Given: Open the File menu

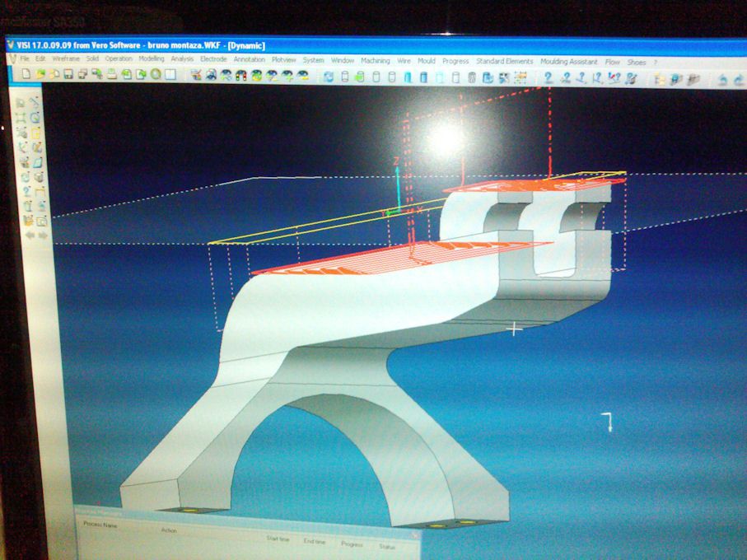Looking at the screenshot, I should click(x=25, y=58).
